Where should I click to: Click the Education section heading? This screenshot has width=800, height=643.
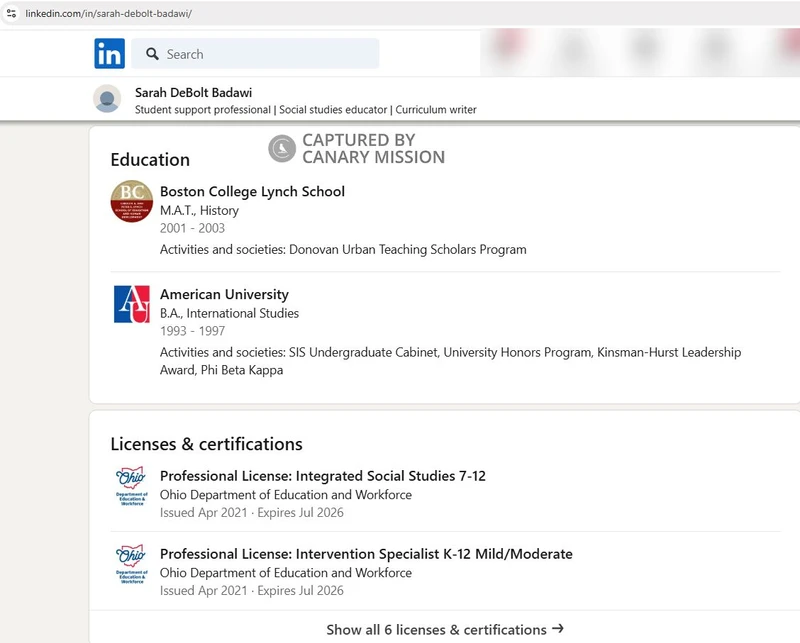[x=150, y=160]
